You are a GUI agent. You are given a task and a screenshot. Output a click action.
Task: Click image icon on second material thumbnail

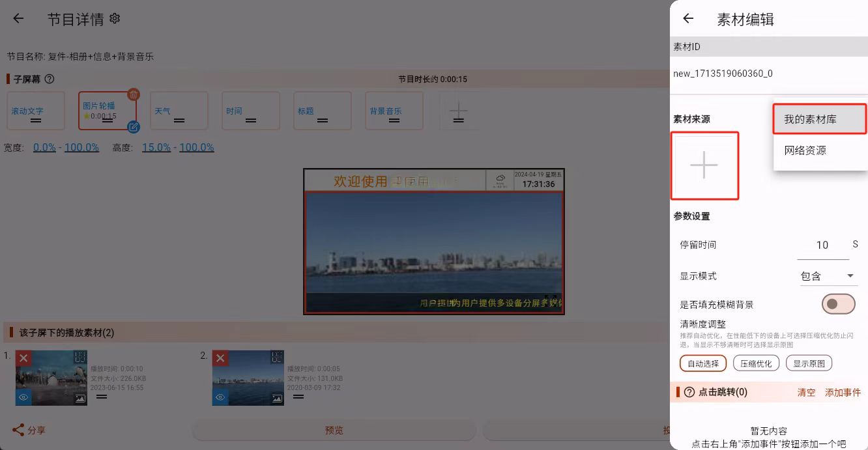(x=276, y=397)
